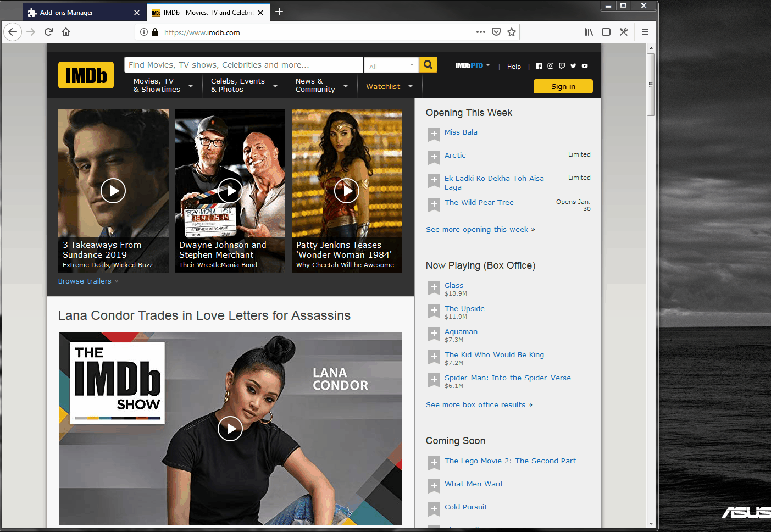Click the scrollbar up arrow
Screen dimensions: 771x532
point(651,48)
